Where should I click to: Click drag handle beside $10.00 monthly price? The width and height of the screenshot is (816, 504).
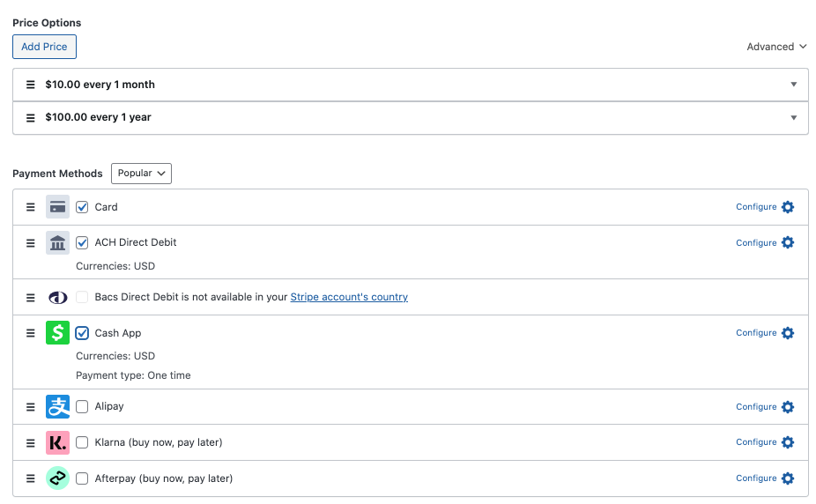[x=30, y=85]
